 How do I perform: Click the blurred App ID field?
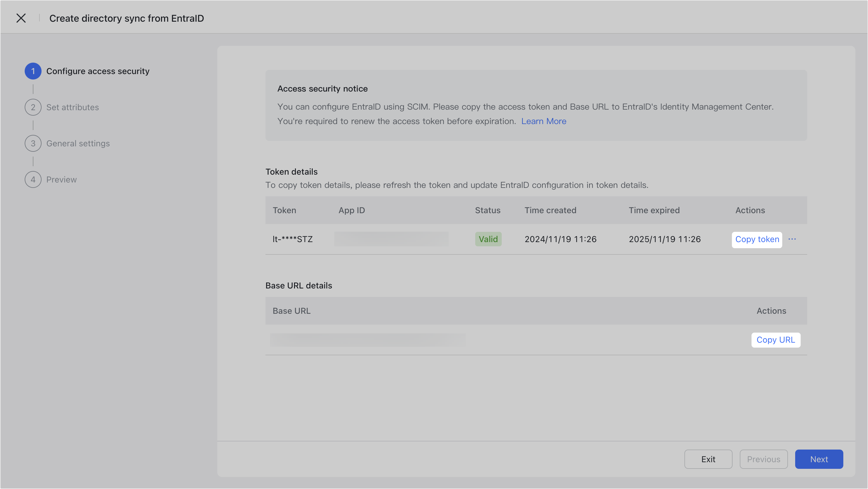click(391, 239)
